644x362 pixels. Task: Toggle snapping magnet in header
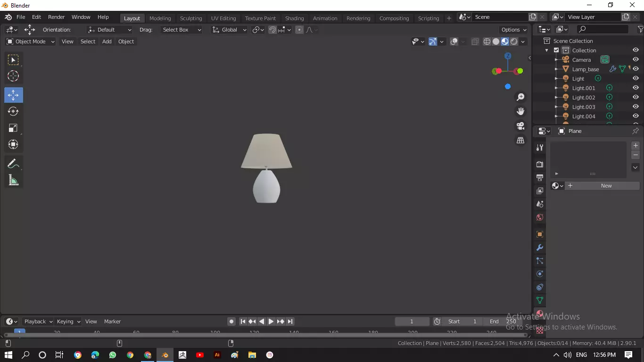pos(272,30)
